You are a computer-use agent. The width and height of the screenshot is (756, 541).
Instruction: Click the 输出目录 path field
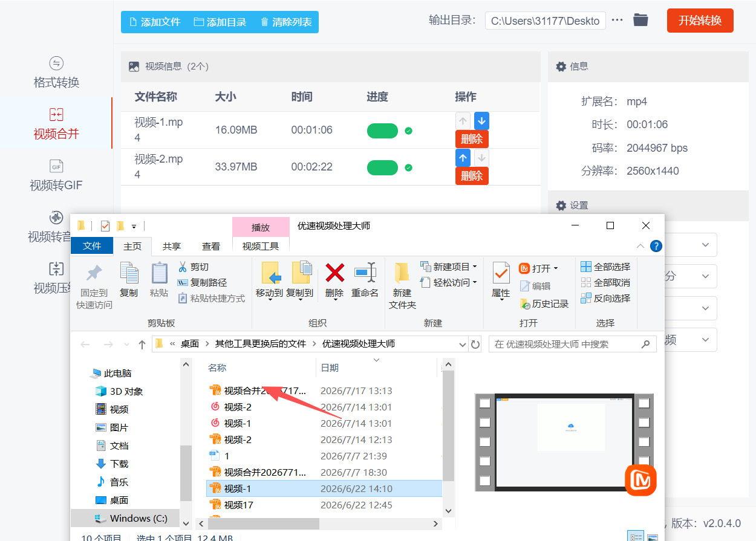[546, 21]
